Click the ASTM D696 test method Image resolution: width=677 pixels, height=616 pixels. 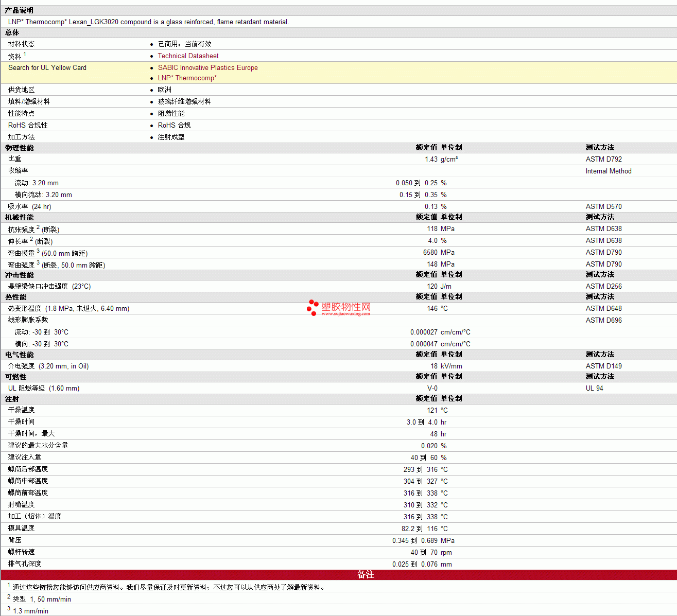point(603,320)
